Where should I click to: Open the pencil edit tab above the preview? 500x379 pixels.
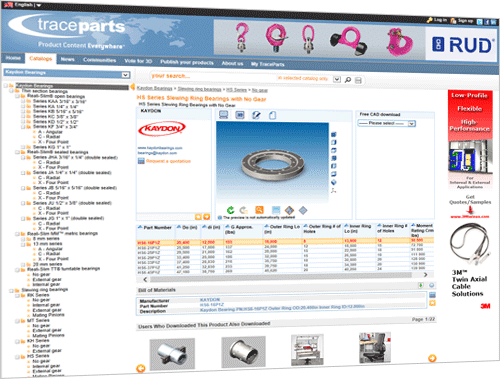coord(256,115)
